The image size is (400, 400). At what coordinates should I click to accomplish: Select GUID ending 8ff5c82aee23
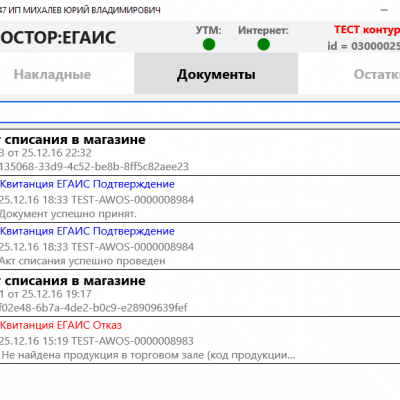pyautogui.click(x=94, y=166)
